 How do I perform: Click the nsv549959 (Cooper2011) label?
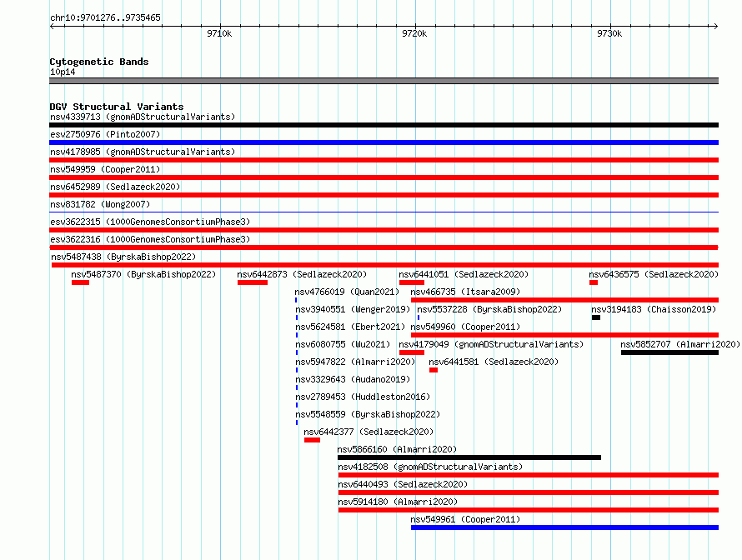pyautogui.click(x=105, y=169)
